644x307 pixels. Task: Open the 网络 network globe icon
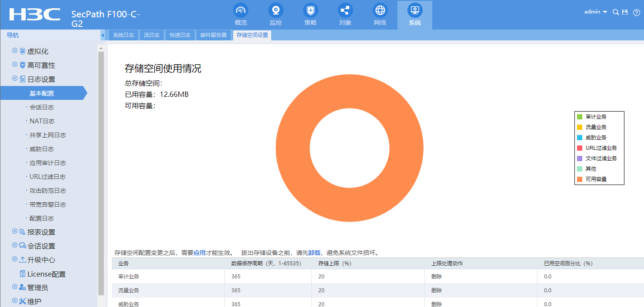[380, 10]
